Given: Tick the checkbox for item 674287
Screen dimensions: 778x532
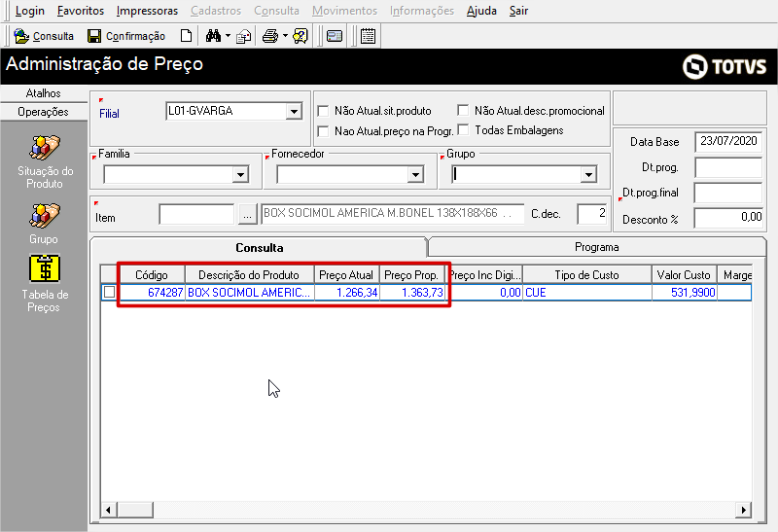Looking at the screenshot, I should [109, 292].
